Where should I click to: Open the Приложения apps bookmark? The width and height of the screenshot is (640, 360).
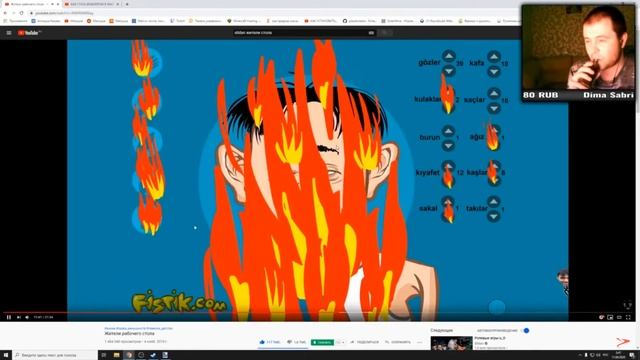click(x=16, y=21)
